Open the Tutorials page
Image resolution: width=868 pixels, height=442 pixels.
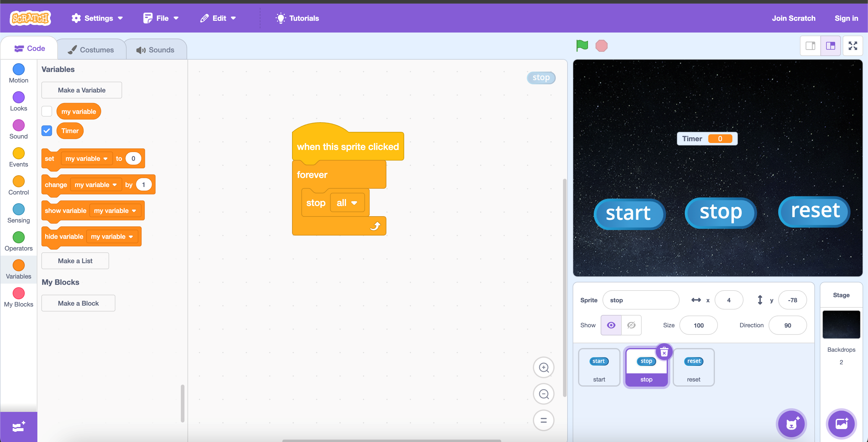297,18
